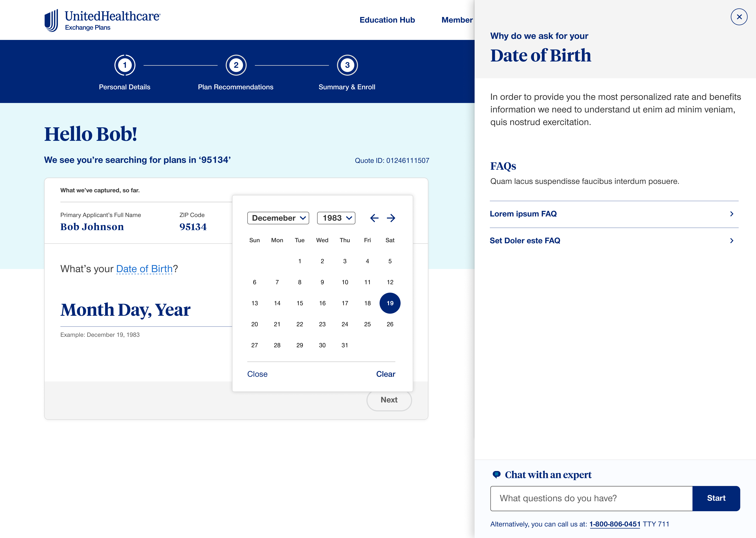Click Clear in the calendar popup
This screenshot has width=756, height=538.
(386, 374)
